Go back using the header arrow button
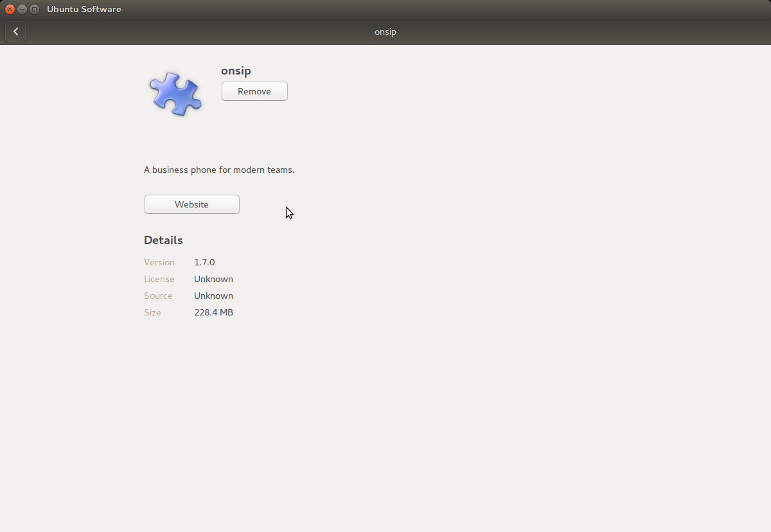Image resolution: width=771 pixels, height=532 pixels. pyautogui.click(x=15, y=31)
